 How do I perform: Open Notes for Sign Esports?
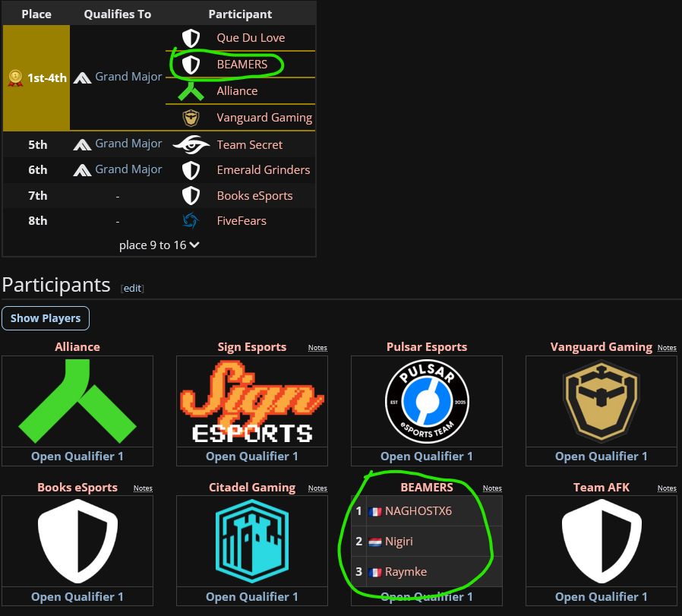coord(317,348)
